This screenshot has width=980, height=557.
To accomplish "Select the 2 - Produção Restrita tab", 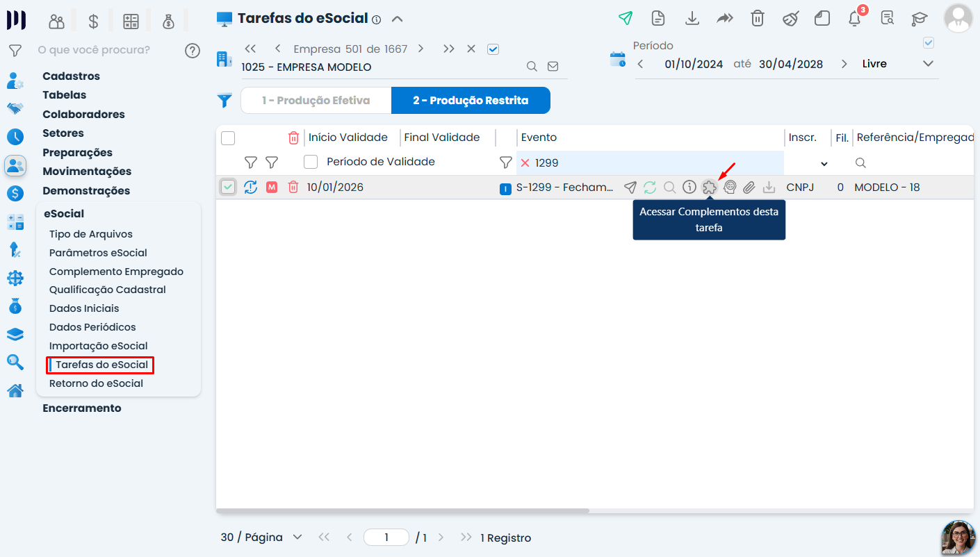I will (471, 101).
